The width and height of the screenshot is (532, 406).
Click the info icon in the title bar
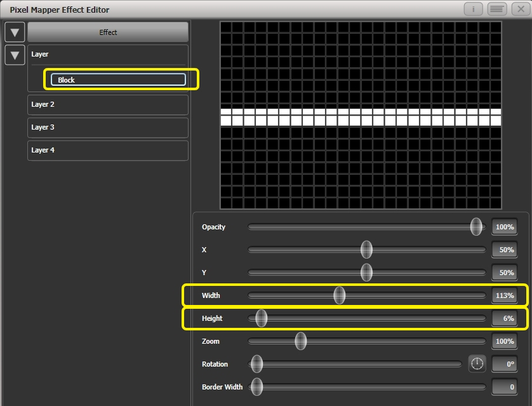click(472, 9)
